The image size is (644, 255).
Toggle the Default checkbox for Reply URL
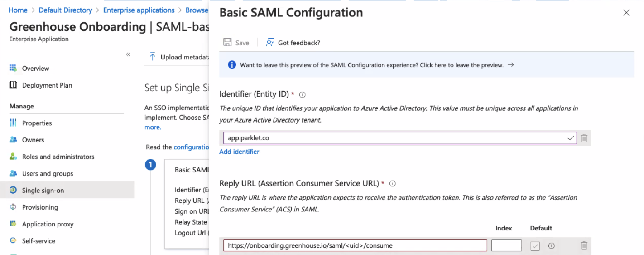coord(535,246)
